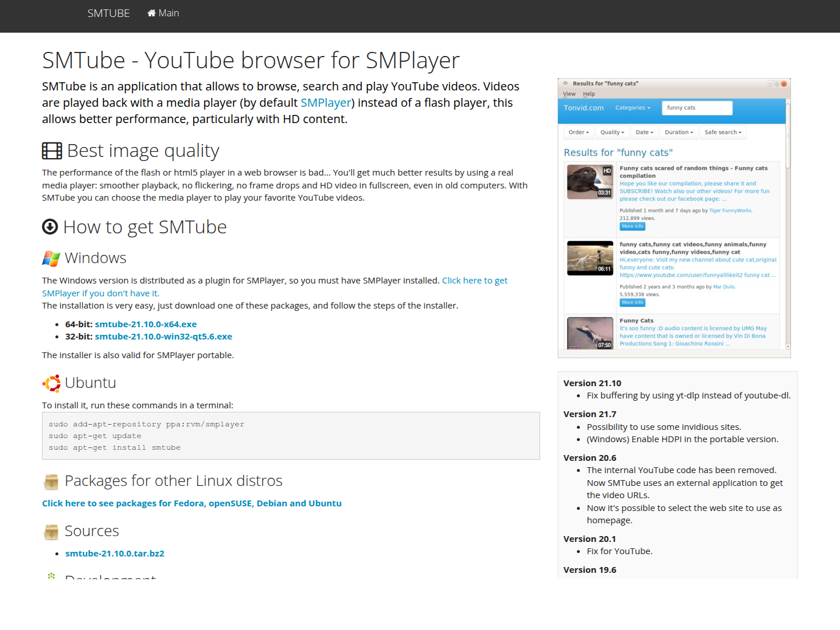Viewport: 840px width, 630px height.
Task: Click the '64-bit:' label
Action: point(79,324)
